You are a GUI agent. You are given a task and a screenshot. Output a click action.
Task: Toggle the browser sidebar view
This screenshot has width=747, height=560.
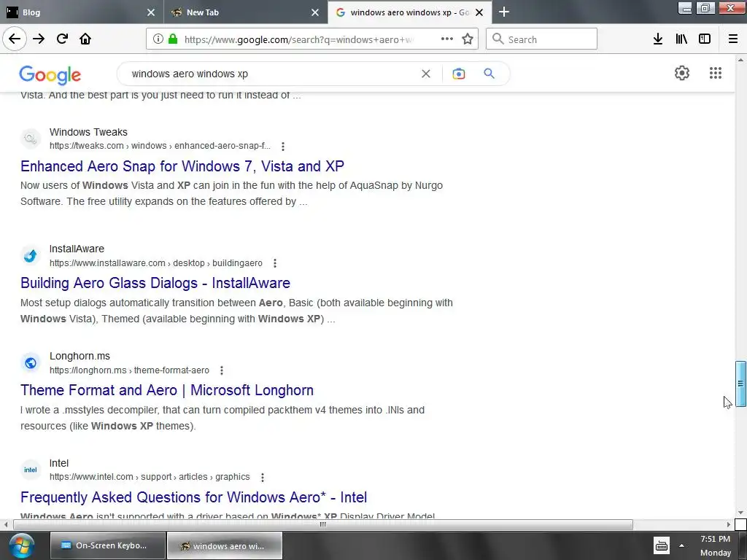click(x=705, y=39)
